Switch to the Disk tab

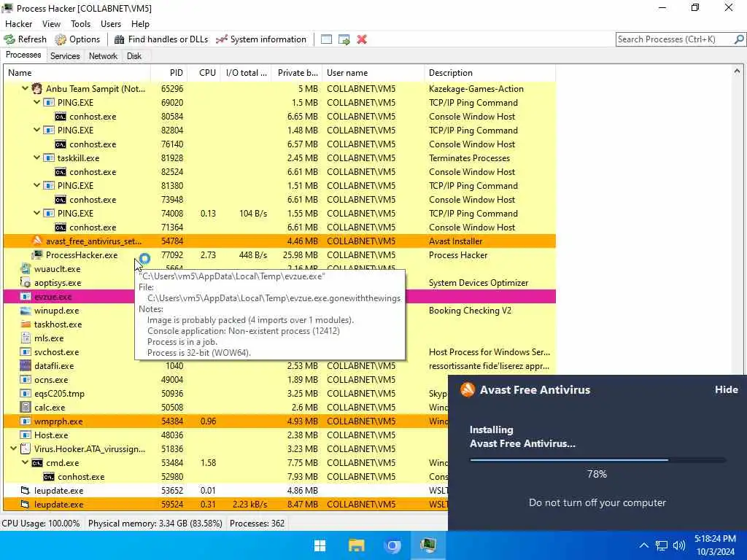pyautogui.click(x=134, y=56)
